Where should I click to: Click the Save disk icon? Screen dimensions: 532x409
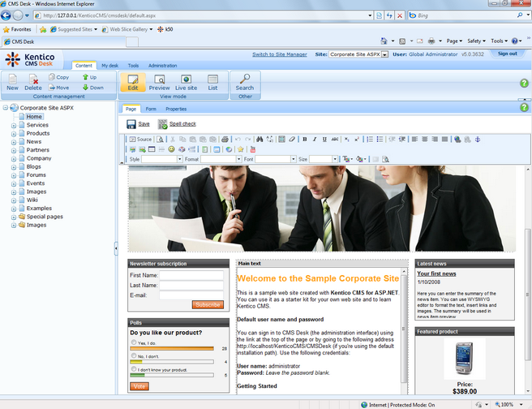pyautogui.click(x=132, y=124)
